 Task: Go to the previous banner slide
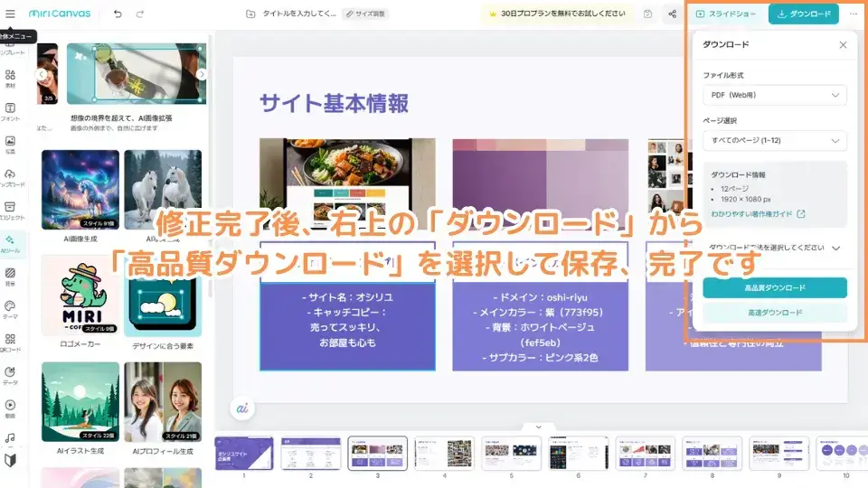[x=42, y=74]
